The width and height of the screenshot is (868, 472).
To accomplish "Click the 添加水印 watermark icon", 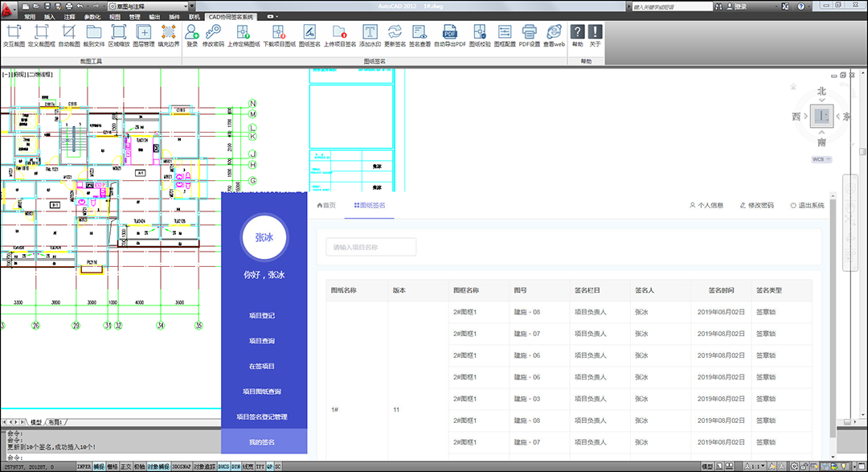I will click(370, 32).
